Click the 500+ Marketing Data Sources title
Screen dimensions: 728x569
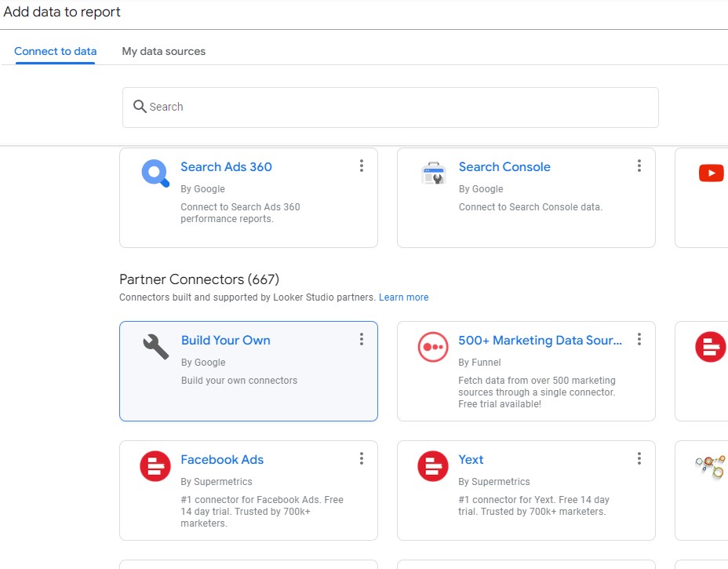pos(540,341)
